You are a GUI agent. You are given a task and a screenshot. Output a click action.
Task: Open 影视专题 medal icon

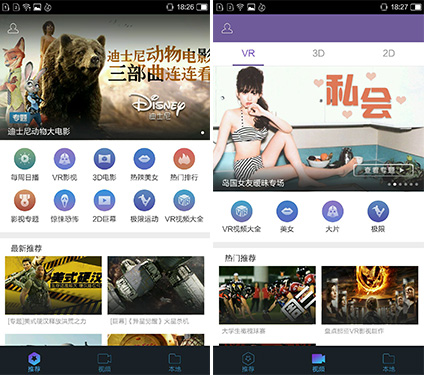(25, 200)
